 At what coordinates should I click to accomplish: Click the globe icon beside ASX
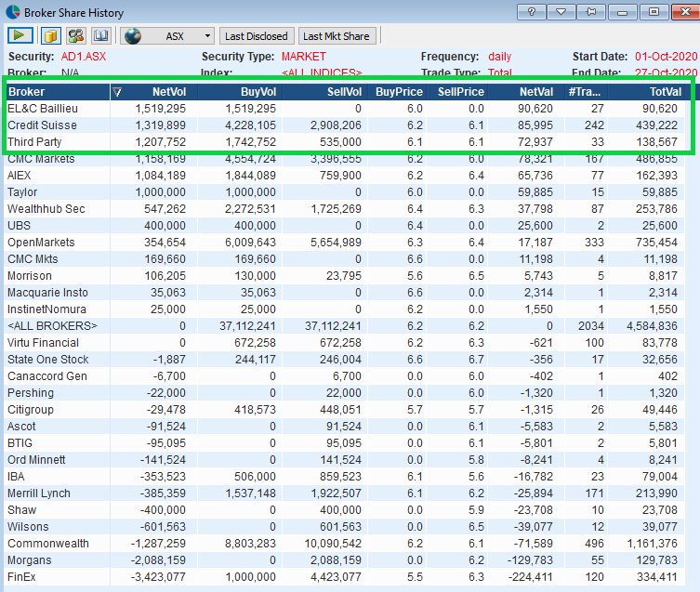click(133, 36)
